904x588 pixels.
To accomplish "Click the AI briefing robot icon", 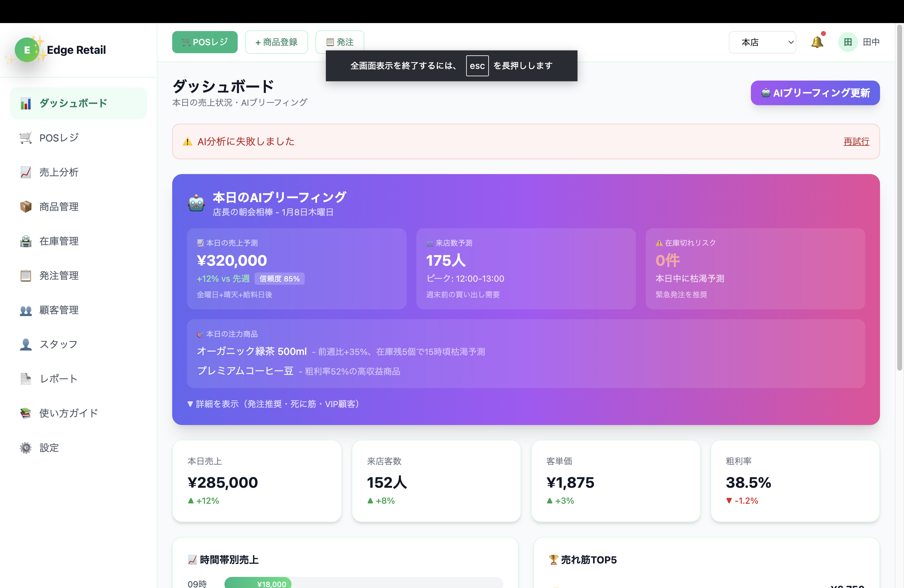I will coord(196,203).
